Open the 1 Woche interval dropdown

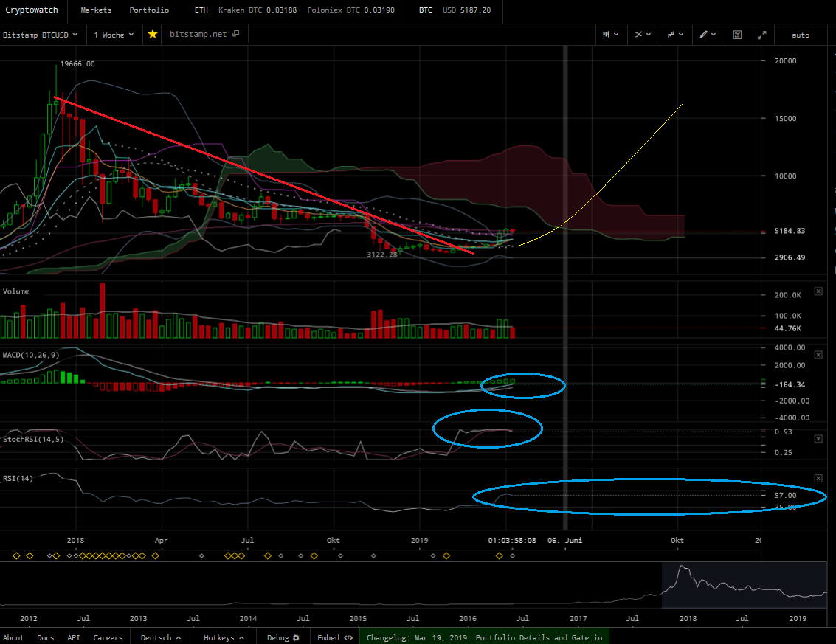114,35
